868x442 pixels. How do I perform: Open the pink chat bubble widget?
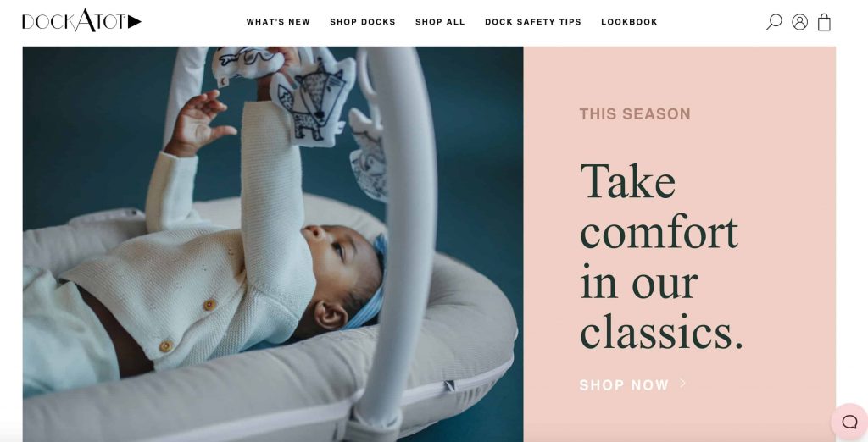(849, 422)
